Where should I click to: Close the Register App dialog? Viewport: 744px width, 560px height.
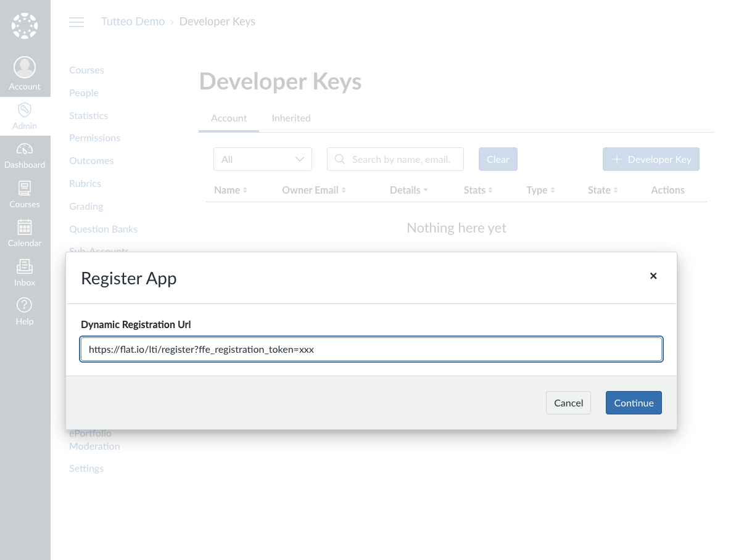(653, 276)
